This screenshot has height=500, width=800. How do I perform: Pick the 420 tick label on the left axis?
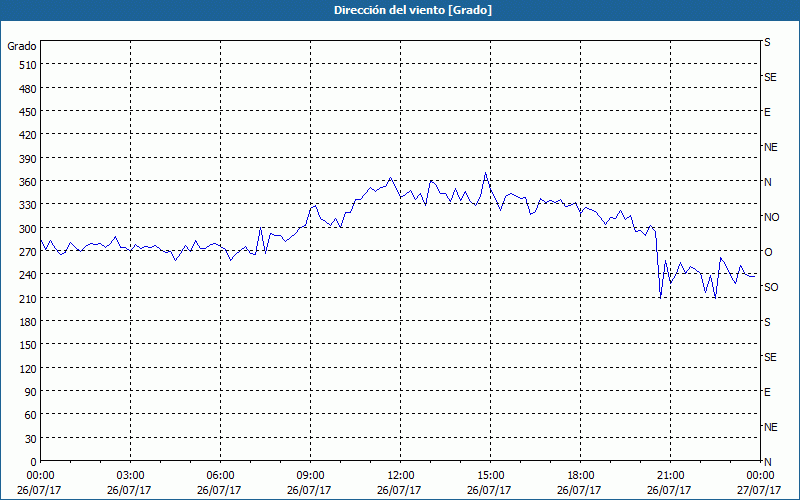click(28, 135)
